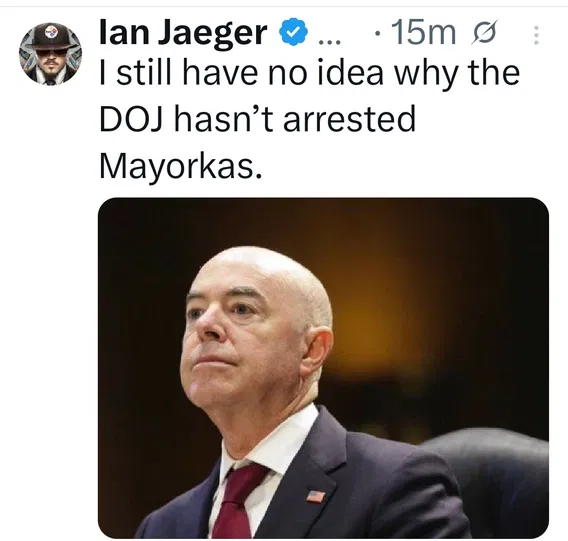Click the word "arrested" in the tweet
The height and width of the screenshot is (541, 568).
pos(349,119)
